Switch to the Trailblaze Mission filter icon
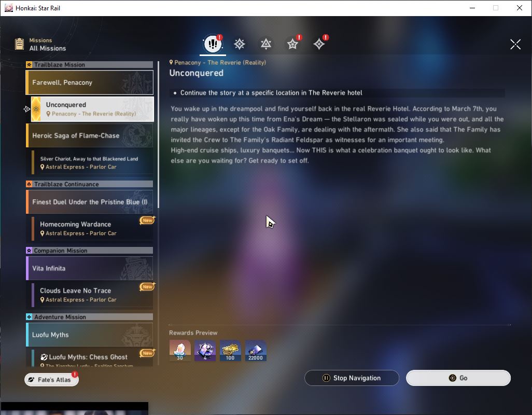532x415 pixels. [x=240, y=44]
